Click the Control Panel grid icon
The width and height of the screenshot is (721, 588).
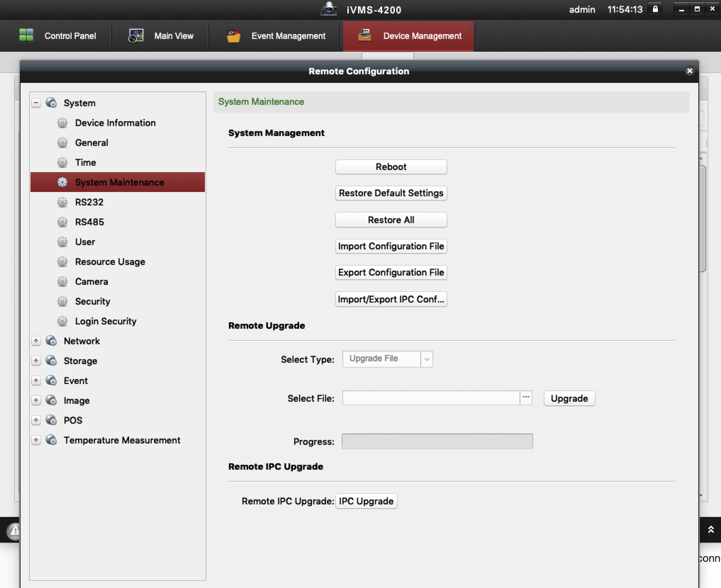pos(26,35)
